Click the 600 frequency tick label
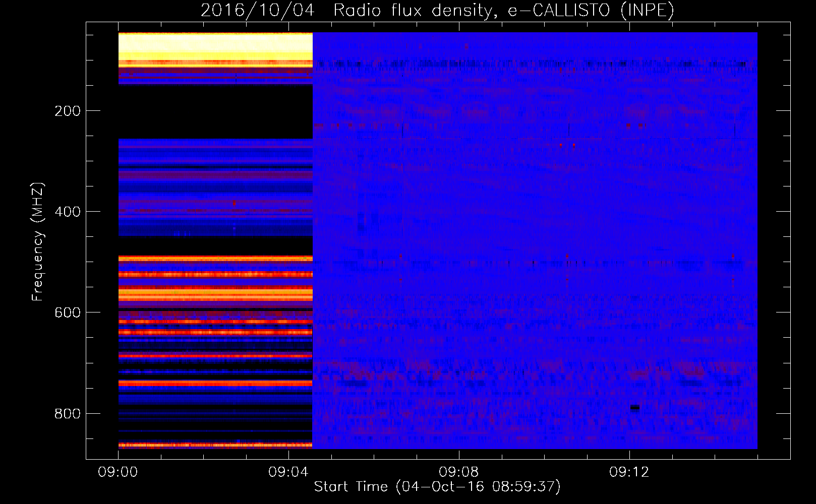The width and height of the screenshot is (816, 504). (68, 312)
